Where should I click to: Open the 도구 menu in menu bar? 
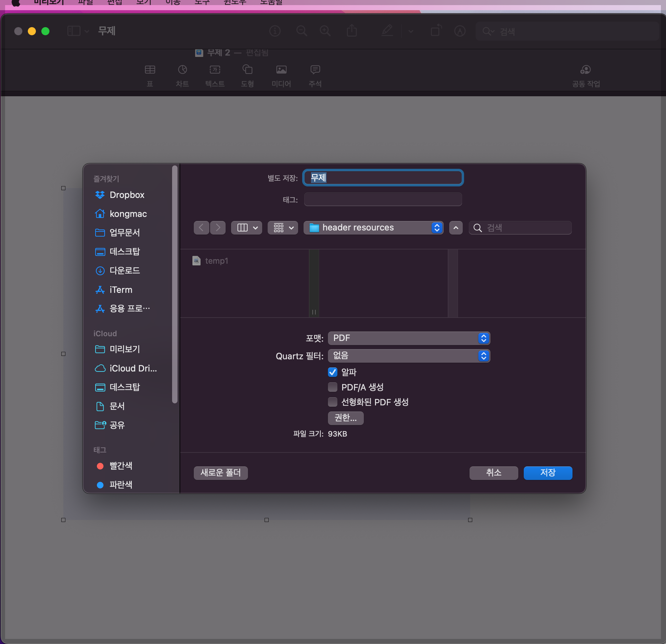point(202,2)
